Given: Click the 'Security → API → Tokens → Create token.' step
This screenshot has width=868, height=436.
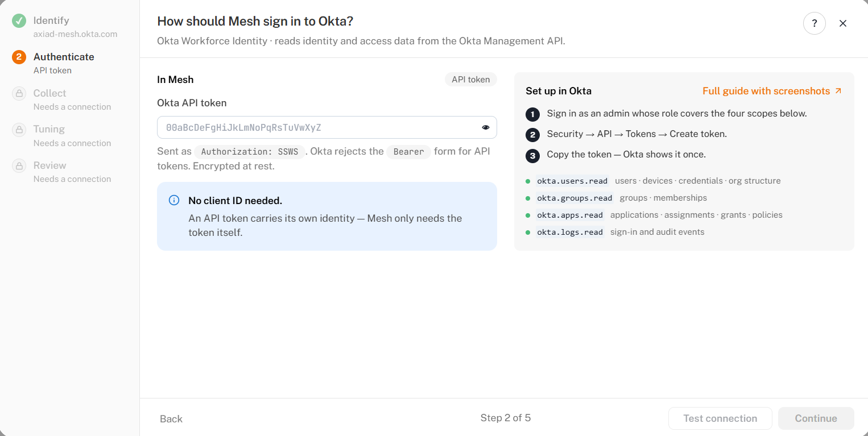Looking at the screenshot, I should click(637, 134).
